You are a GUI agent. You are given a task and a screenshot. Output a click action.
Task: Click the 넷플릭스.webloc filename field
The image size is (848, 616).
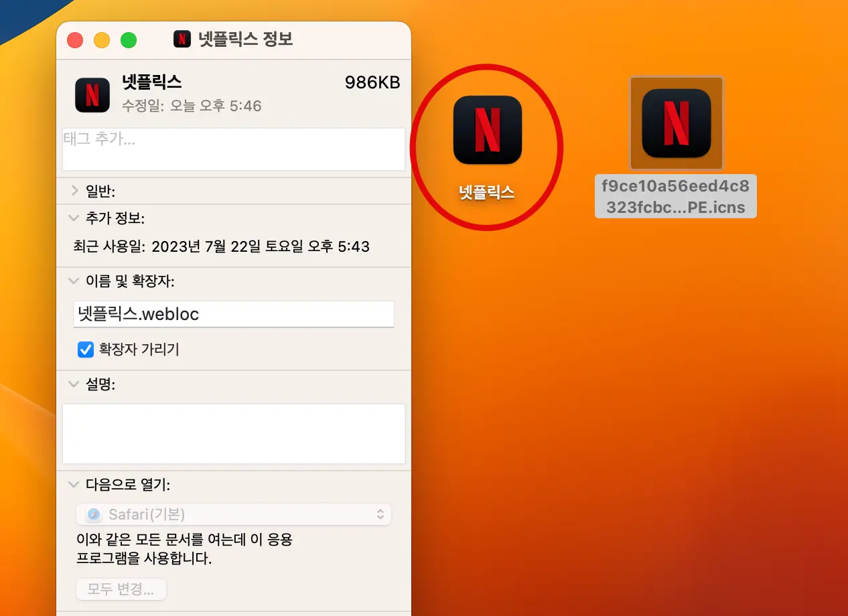point(234,314)
